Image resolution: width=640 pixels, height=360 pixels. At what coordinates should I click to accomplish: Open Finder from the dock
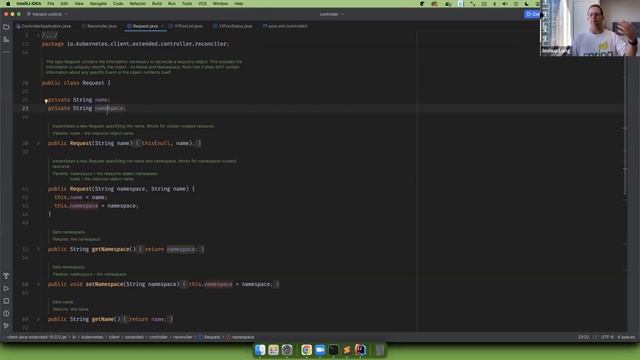click(x=260, y=350)
